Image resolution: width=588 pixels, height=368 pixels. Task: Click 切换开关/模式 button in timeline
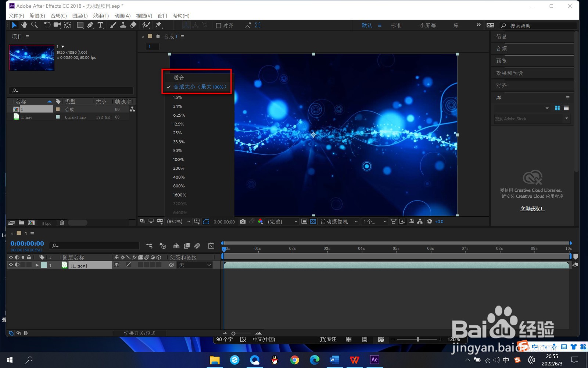coord(140,333)
